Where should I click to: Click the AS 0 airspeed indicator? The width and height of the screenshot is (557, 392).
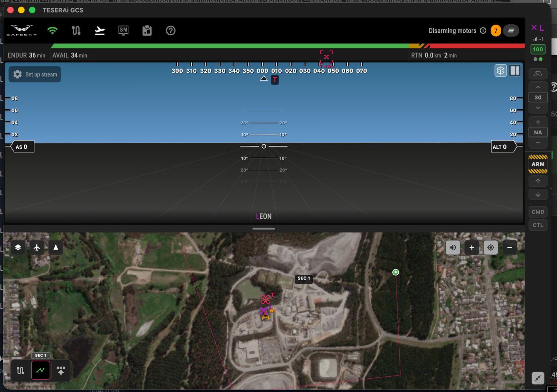[x=22, y=147]
